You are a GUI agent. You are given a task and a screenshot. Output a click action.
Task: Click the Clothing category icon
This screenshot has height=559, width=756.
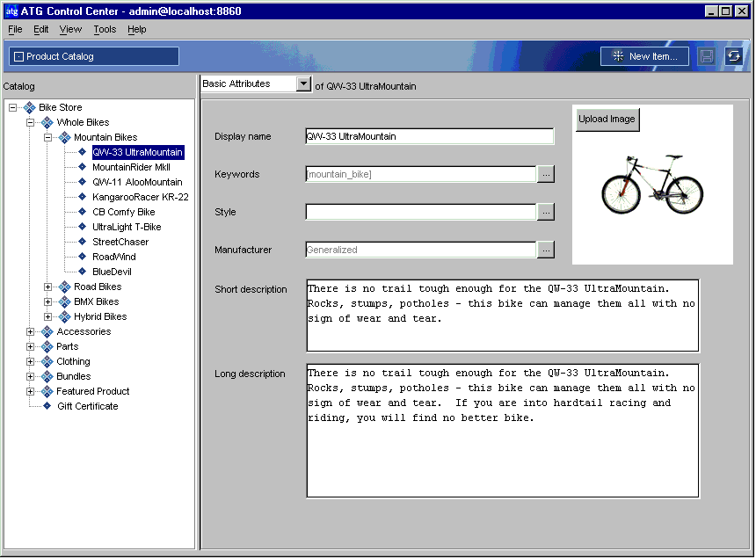point(47,361)
